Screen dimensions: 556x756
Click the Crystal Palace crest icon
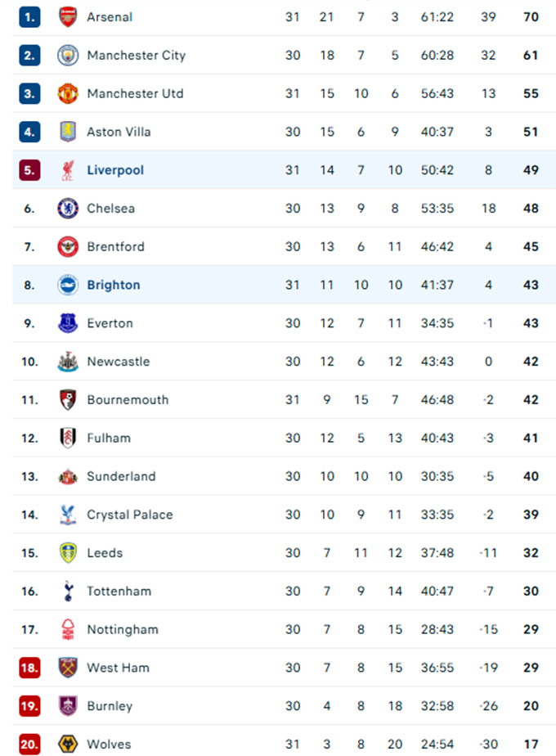tap(68, 515)
